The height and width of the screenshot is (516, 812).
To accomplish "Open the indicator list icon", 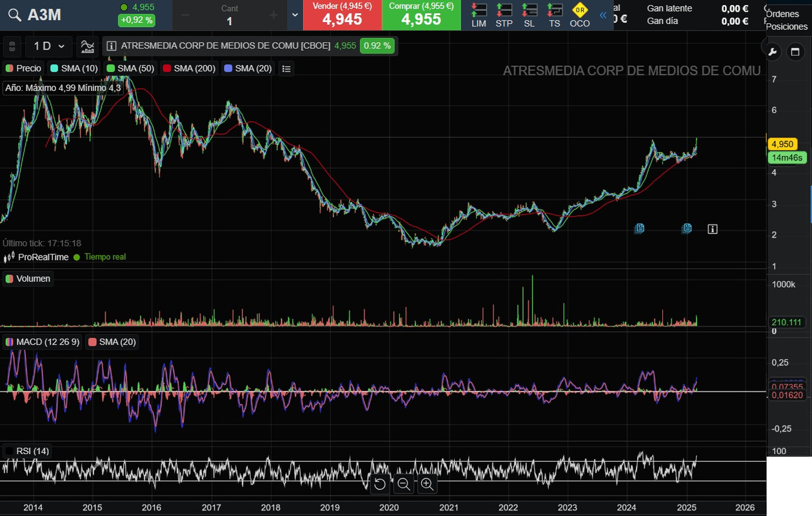I will (x=286, y=68).
